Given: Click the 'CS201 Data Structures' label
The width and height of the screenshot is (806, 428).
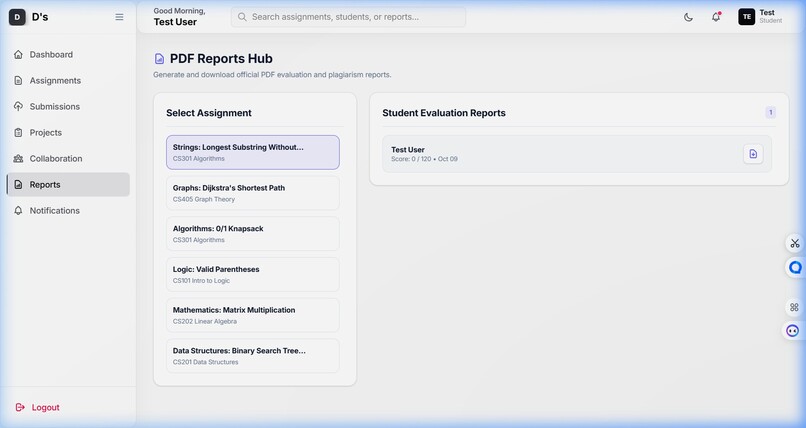Looking at the screenshot, I should [x=205, y=362].
